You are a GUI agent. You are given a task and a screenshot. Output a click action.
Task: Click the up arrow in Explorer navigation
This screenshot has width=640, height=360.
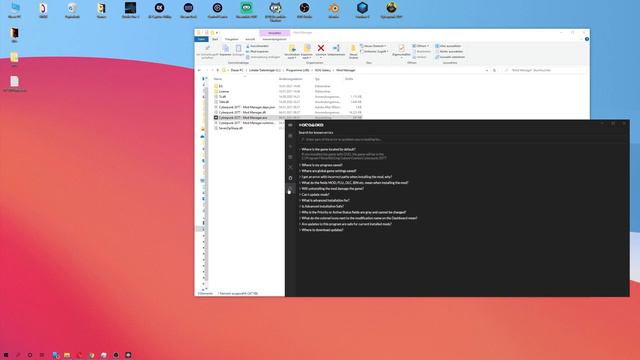coord(218,70)
